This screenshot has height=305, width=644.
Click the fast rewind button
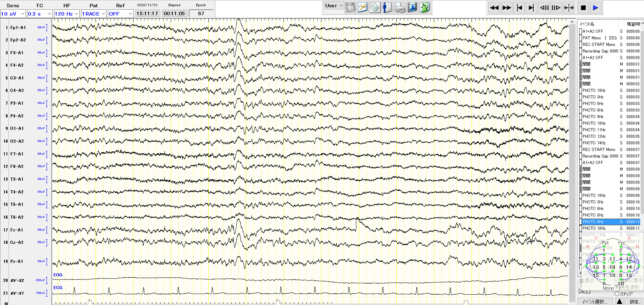point(494,8)
